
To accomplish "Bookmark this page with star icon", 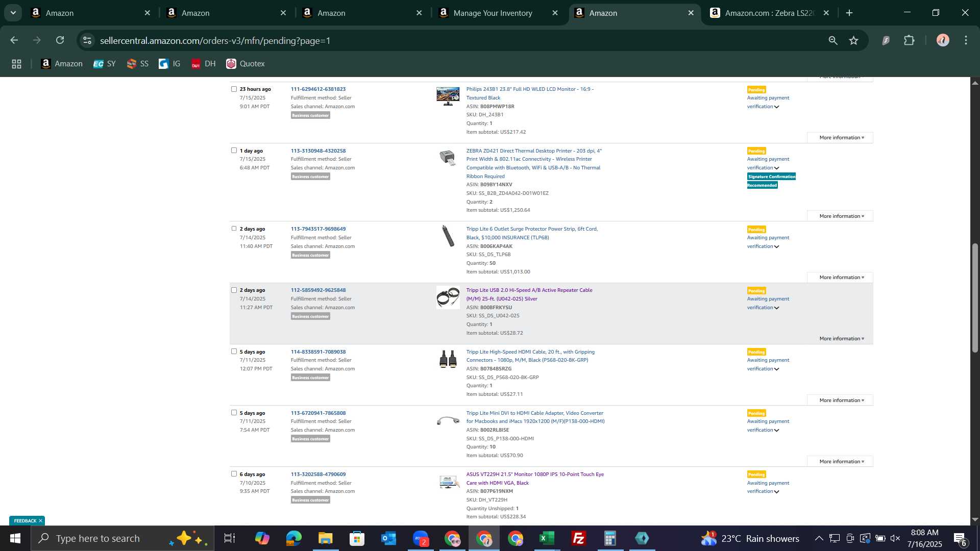I will (854, 40).
